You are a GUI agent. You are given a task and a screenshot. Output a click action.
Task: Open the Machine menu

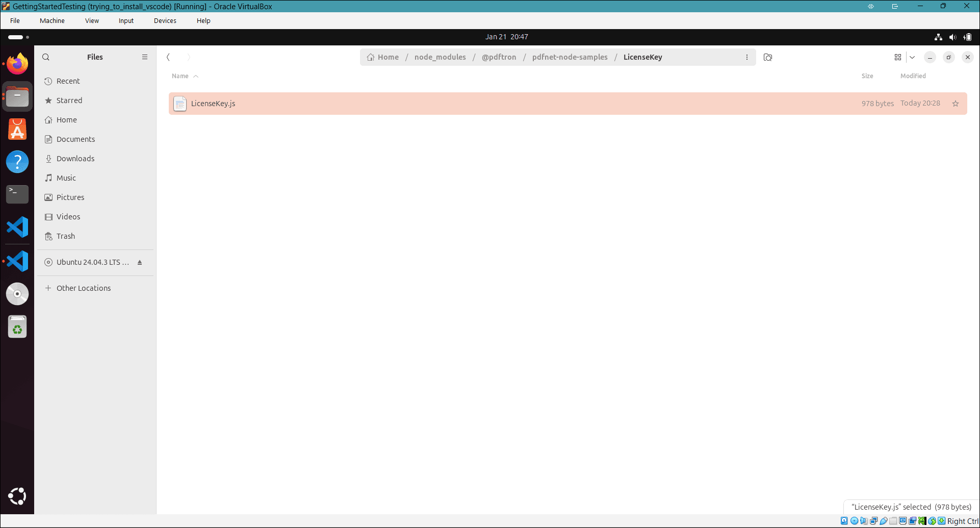coord(51,20)
